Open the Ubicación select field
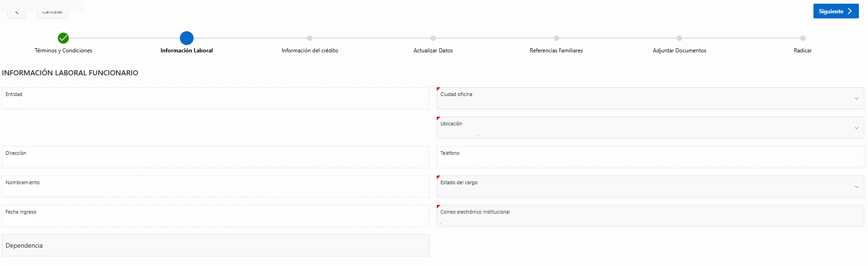This screenshot has height=266, width=868. click(x=650, y=128)
